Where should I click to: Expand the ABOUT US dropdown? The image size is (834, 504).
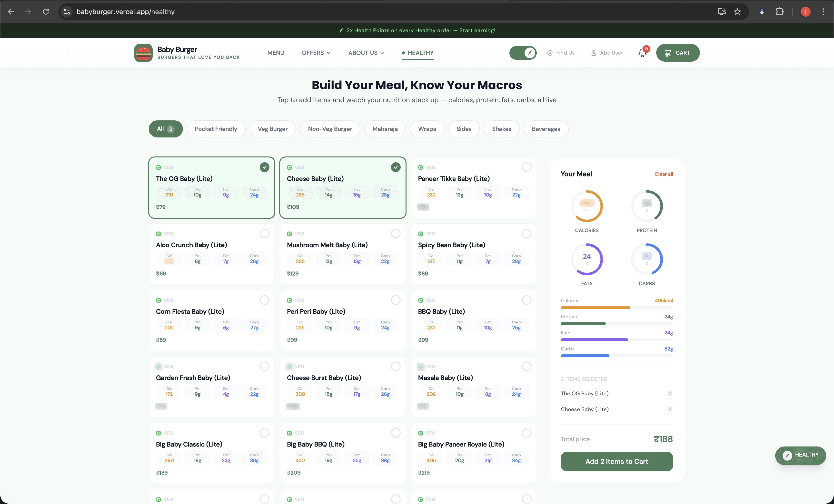point(366,53)
